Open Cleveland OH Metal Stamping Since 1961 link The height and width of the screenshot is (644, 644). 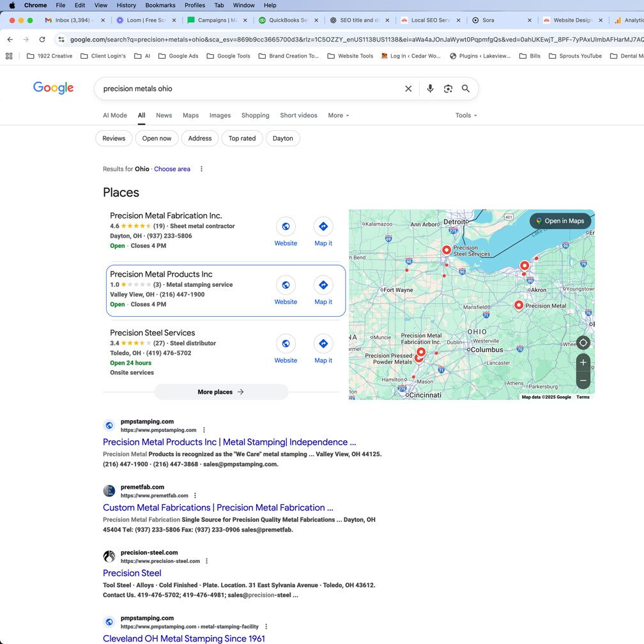184,639
